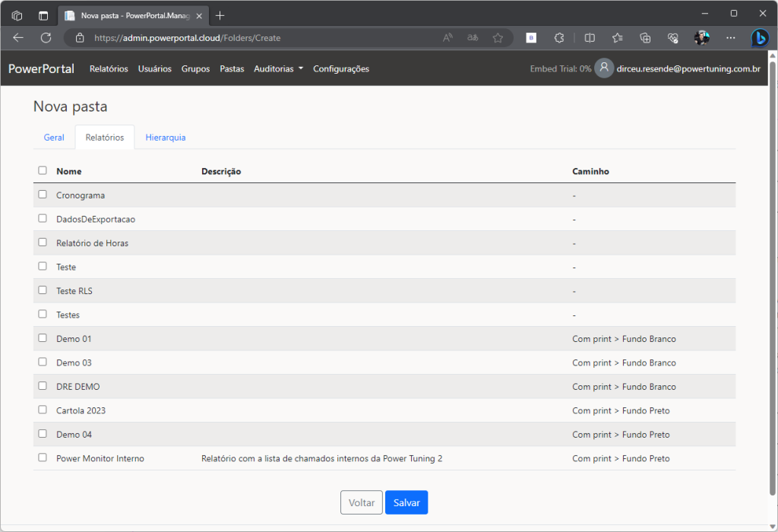Open browser settings and more menu
The width and height of the screenshot is (778, 532).
(x=730, y=37)
